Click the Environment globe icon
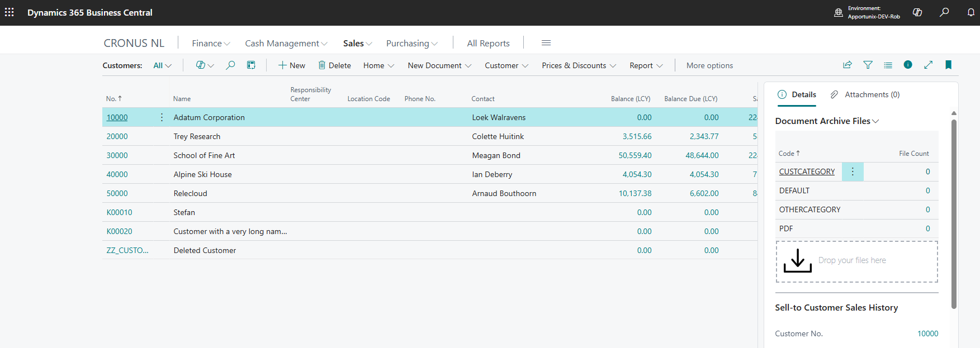Screen dimensions: 980x348 coord(839,12)
